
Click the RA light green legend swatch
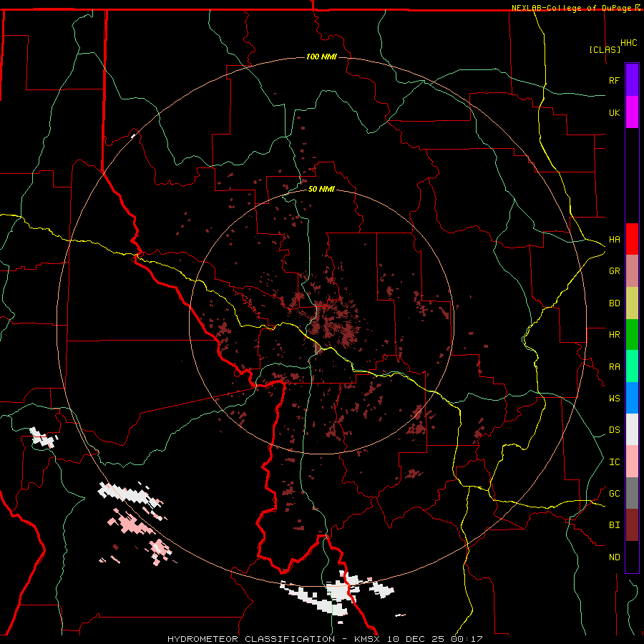pos(632,366)
